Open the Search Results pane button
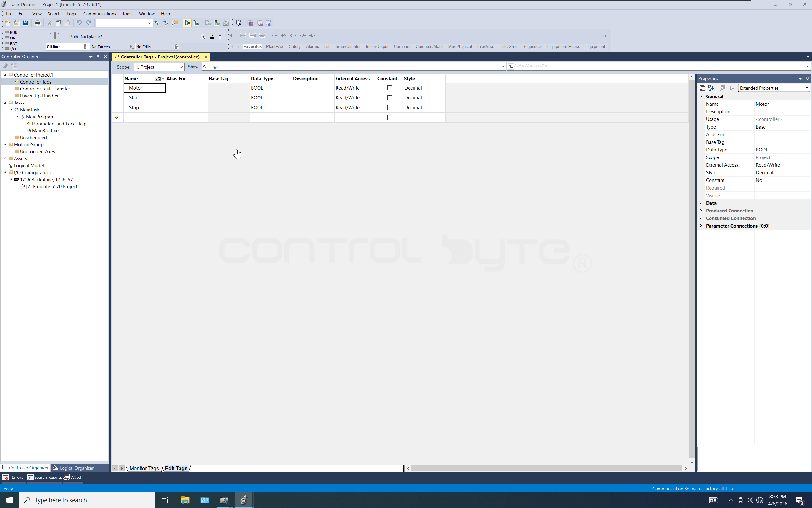This screenshot has height=508, width=812. [45, 477]
